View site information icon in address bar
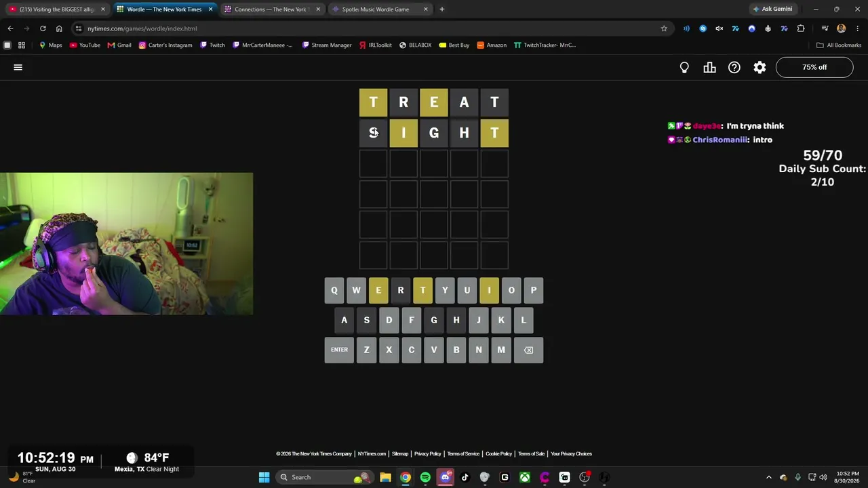The width and height of the screenshot is (868, 488). pyautogui.click(x=79, y=28)
